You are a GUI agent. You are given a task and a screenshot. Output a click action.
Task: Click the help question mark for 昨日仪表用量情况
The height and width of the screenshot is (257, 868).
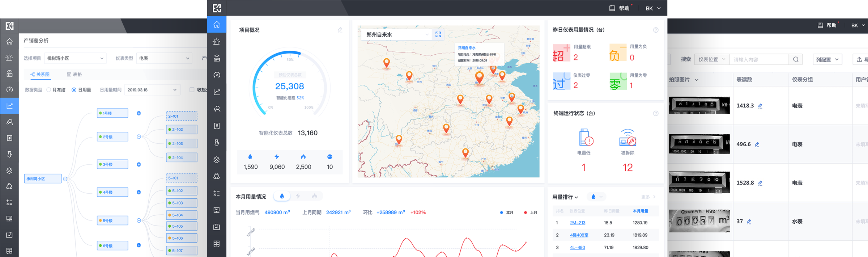point(656,30)
